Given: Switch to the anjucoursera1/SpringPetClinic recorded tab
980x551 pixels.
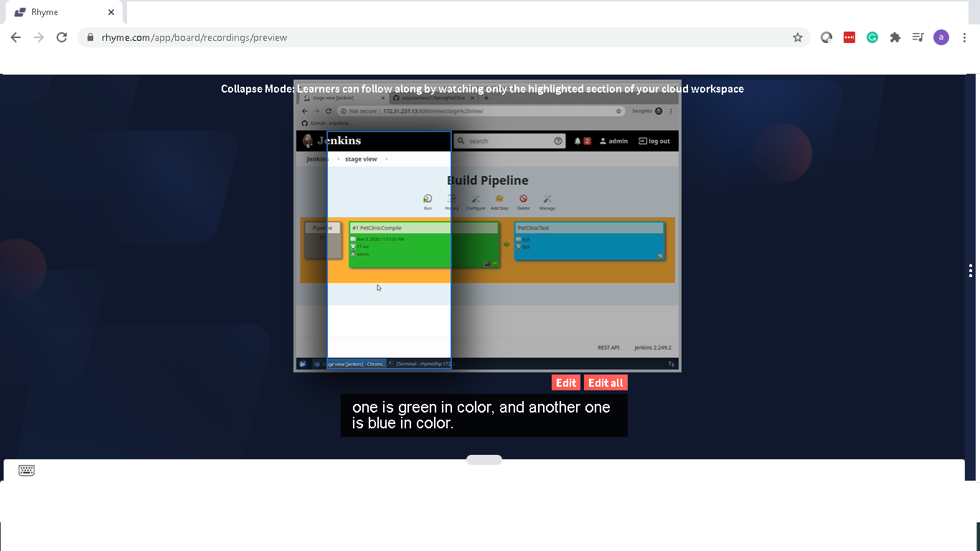Looking at the screenshot, I should [x=433, y=98].
